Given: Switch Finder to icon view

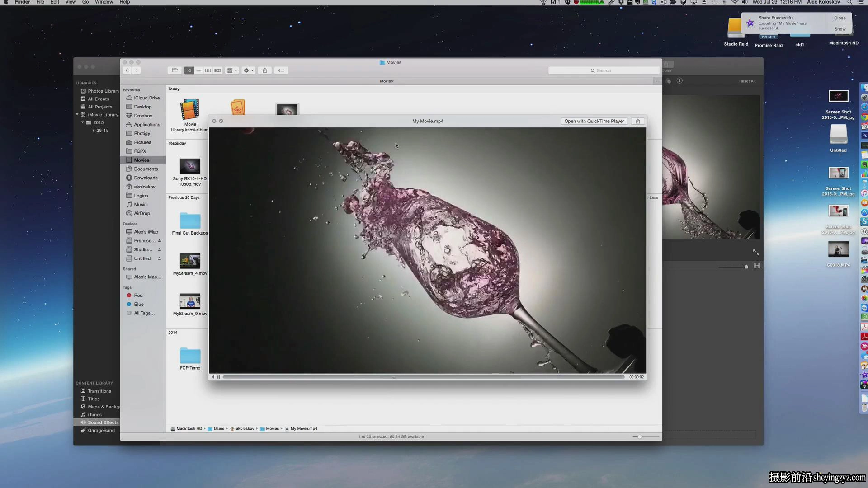Looking at the screenshot, I should (x=189, y=70).
